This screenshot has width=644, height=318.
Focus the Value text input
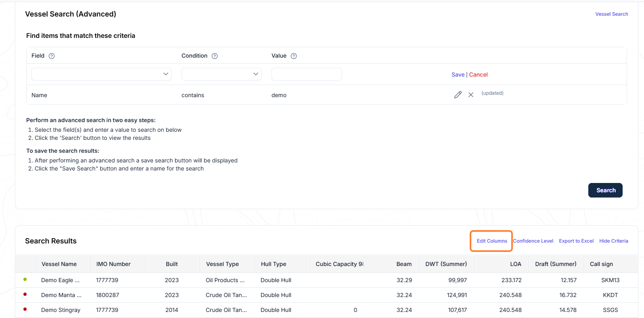307,74
